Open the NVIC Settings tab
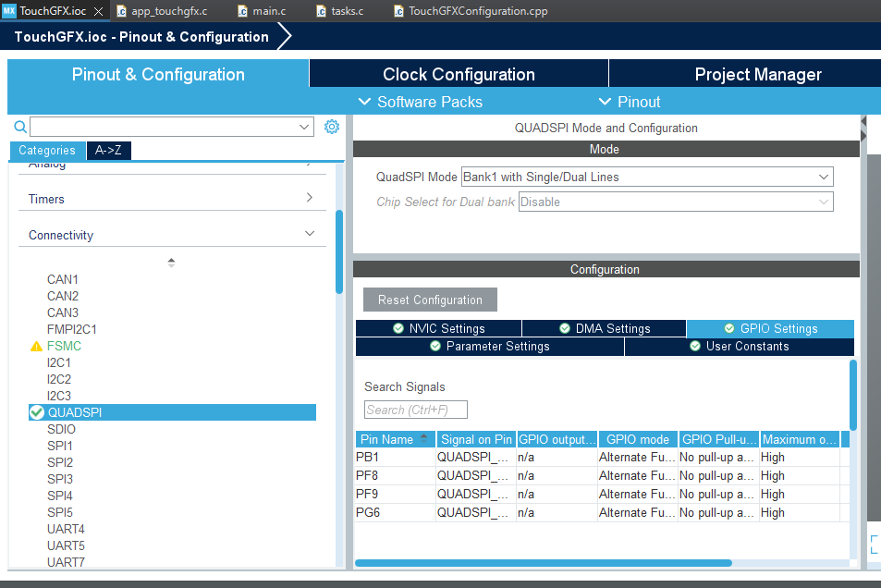881x588 pixels. [438, 328]
